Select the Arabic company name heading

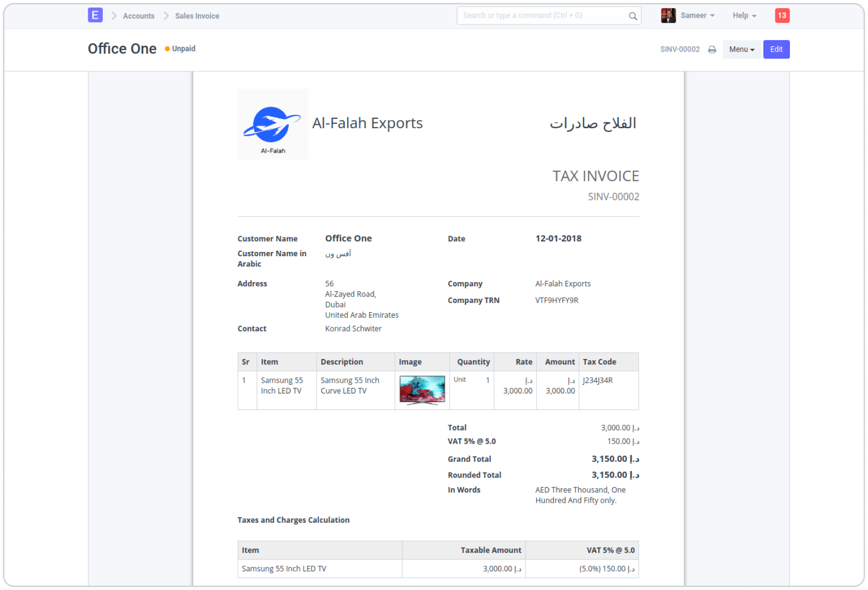593,123
